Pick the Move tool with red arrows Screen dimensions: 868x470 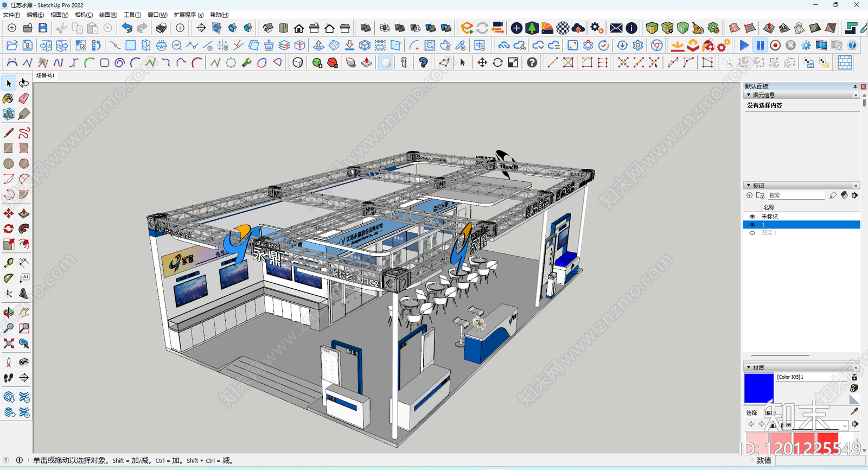point(9,213)
